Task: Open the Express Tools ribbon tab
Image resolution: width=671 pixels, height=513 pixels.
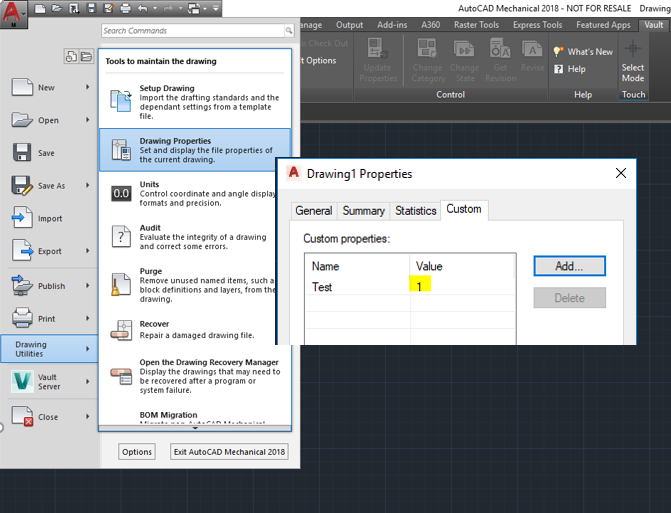Action: click(537, 25)
